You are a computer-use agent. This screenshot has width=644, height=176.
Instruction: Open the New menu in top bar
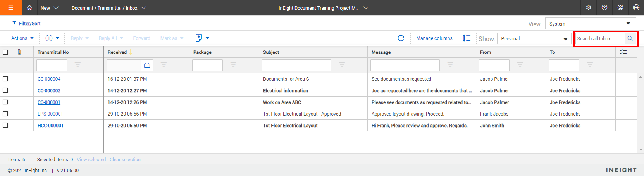tap(50, 8)
